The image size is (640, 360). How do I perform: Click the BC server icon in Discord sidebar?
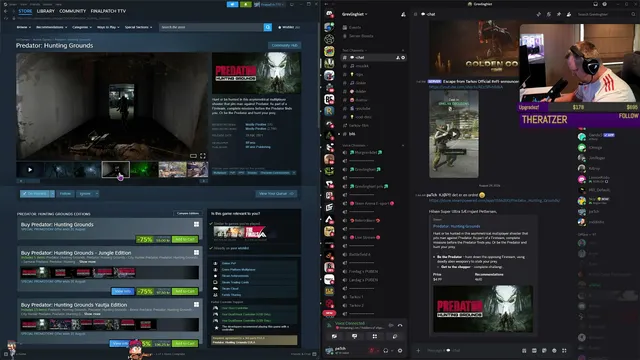point(329,99)
